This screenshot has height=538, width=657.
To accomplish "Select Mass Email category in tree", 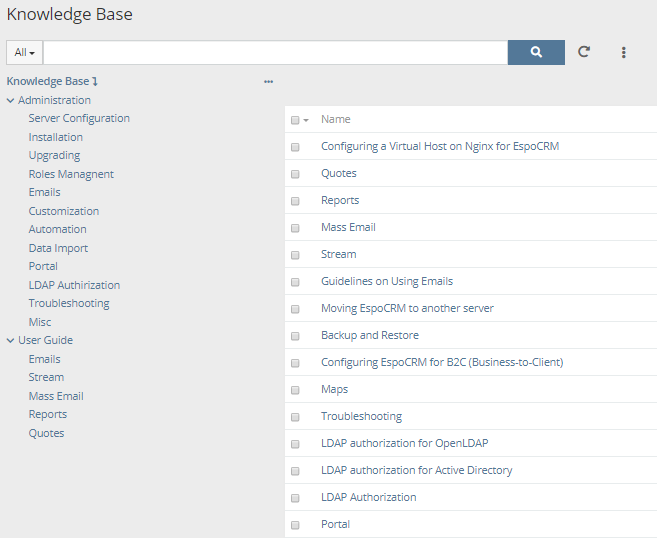I will pyautogui.click(x=56, y=396).
